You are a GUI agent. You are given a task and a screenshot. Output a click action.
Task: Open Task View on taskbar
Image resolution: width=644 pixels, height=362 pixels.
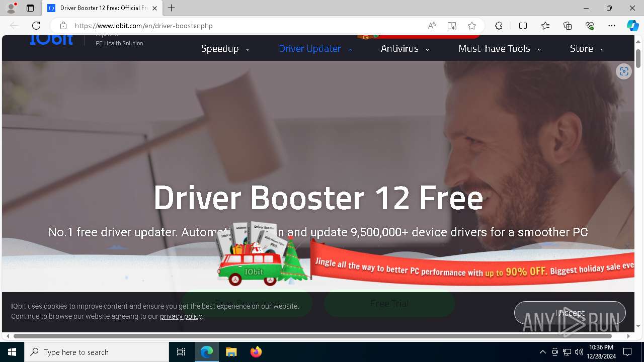pos(181,352)
